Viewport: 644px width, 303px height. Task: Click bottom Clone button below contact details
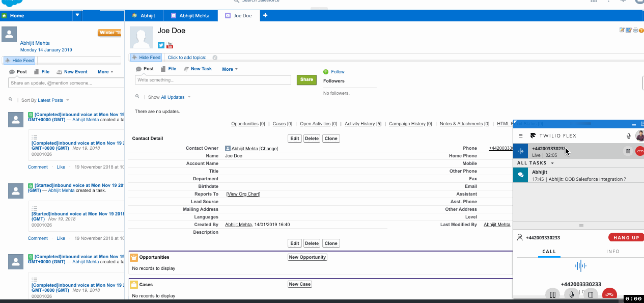pos(331,243)
